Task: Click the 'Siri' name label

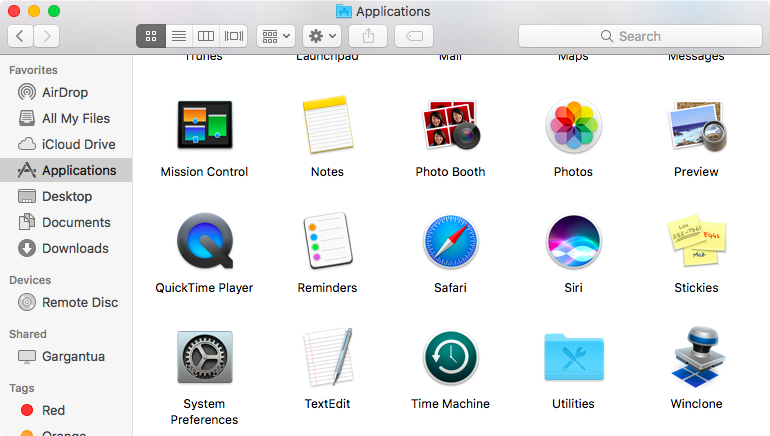Action: [x=573, y=288]
